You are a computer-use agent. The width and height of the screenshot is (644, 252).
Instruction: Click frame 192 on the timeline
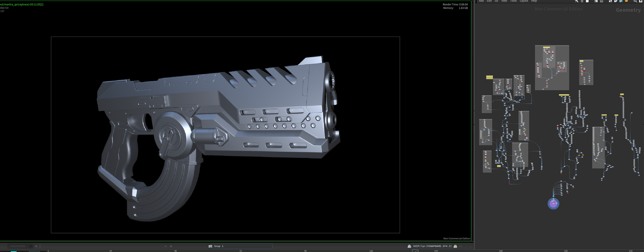(x=566, y=251)
